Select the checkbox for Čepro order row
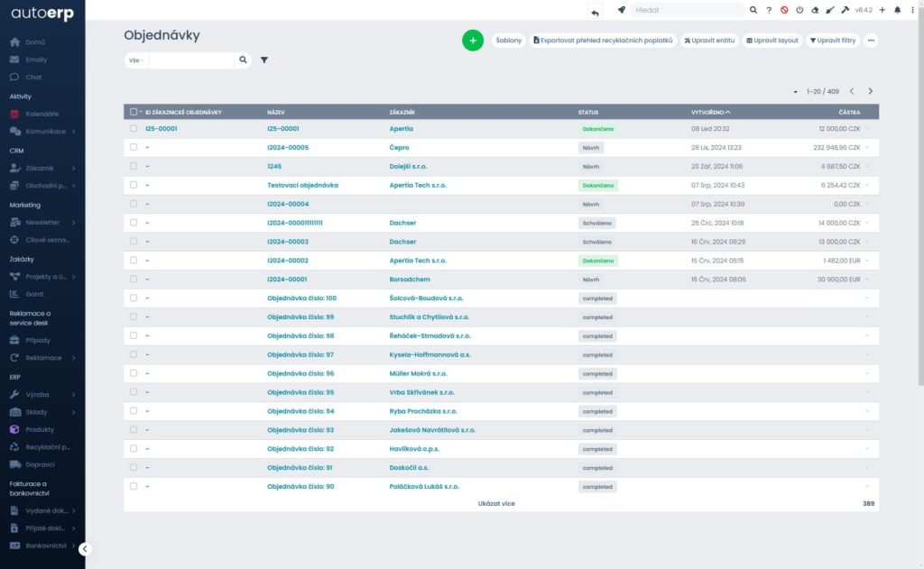 [134, 147]
